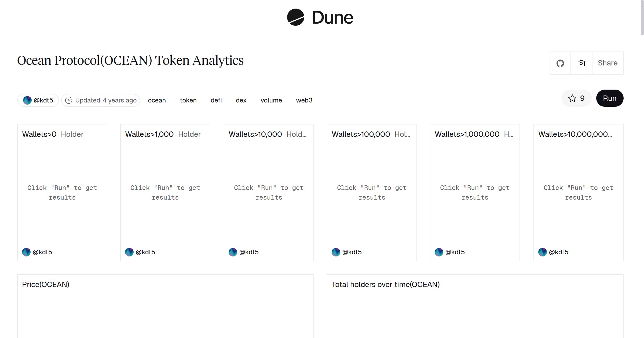Screen dimensions: 644x338
Task: Click the Share button
Action: click(x=608, y=63)
